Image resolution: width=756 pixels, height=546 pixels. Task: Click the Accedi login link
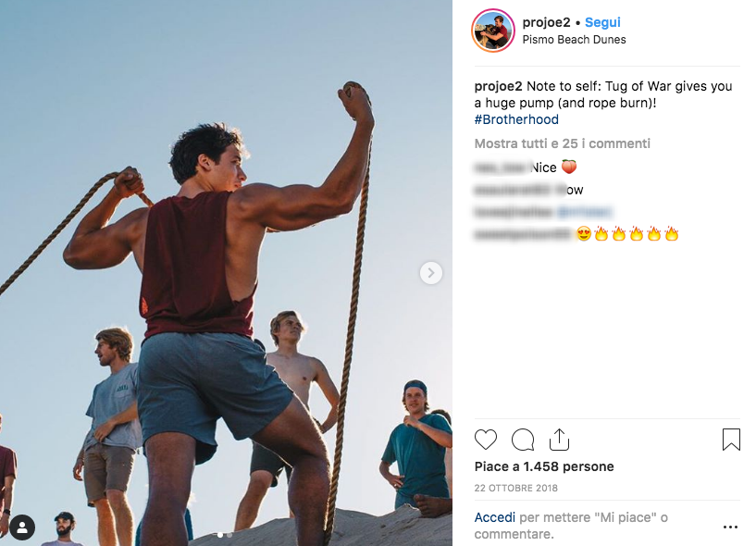pyautogui.click(x=495, y=517)
